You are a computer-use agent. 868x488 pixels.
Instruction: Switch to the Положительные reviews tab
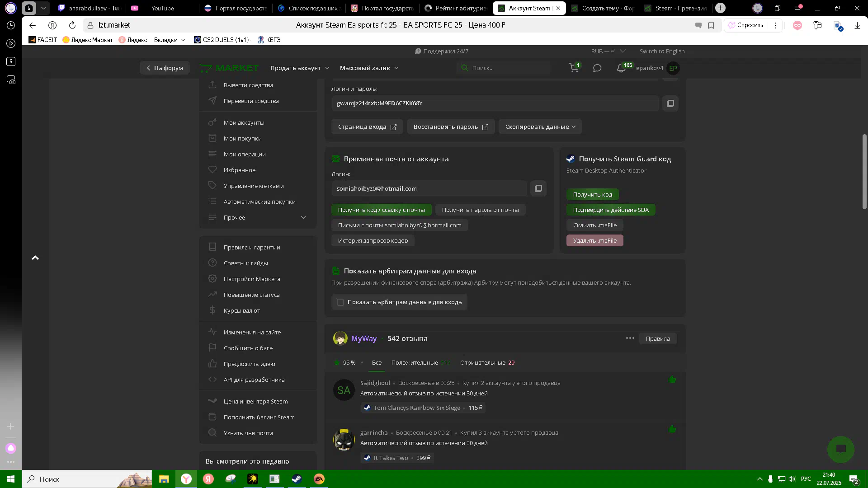coord(420,362)
